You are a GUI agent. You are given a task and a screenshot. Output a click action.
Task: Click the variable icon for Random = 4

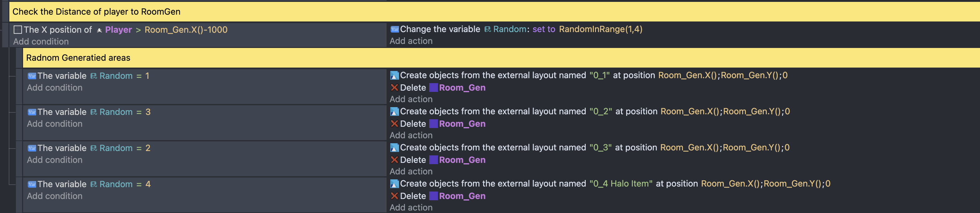tap(32, 184)
